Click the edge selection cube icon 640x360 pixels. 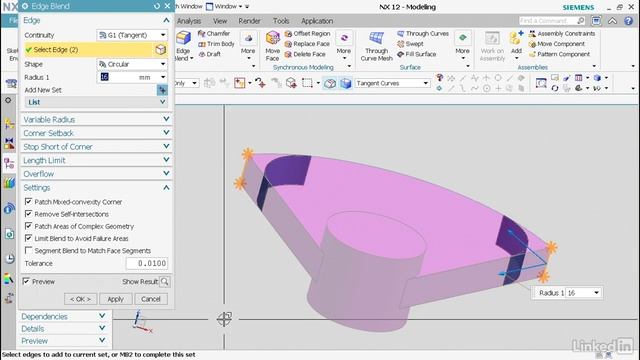tap(160, 49)
